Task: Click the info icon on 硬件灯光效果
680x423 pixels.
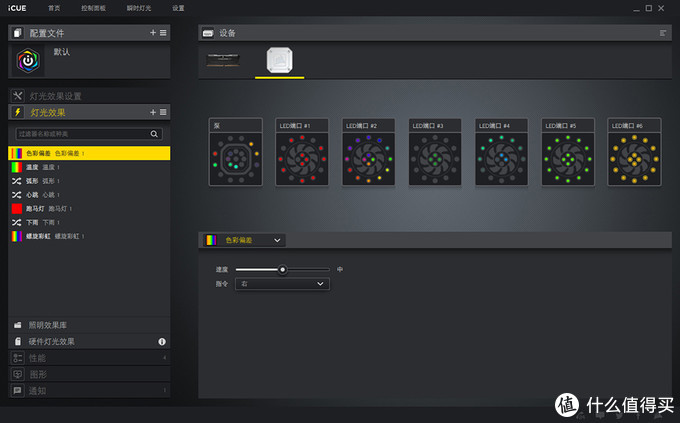Action: pos(162,342)
